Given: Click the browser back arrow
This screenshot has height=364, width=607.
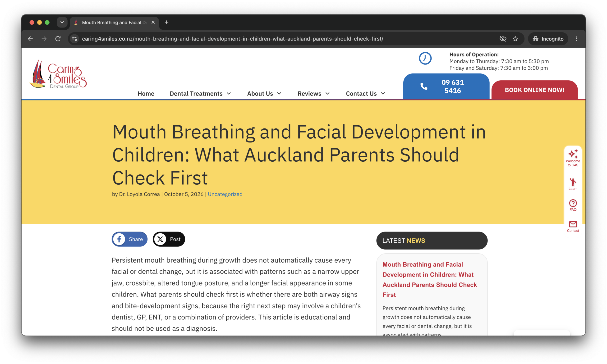Looking at the screenshot, I should click(30, 39).
